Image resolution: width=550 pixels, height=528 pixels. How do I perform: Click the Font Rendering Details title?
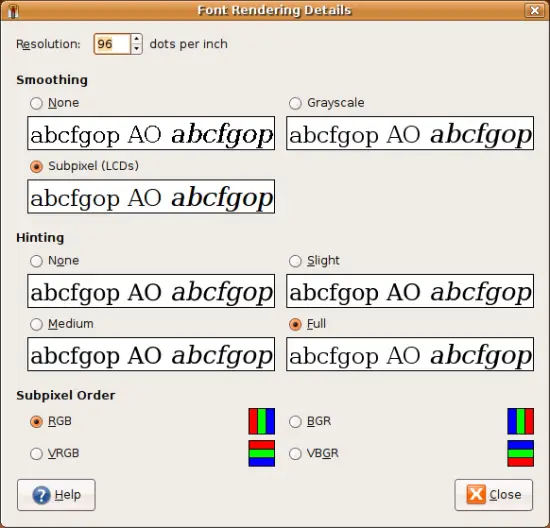(274, 10)
